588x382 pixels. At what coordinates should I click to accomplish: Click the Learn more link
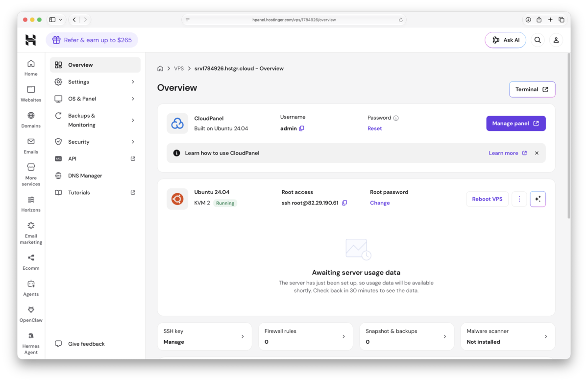click(508, 153)
